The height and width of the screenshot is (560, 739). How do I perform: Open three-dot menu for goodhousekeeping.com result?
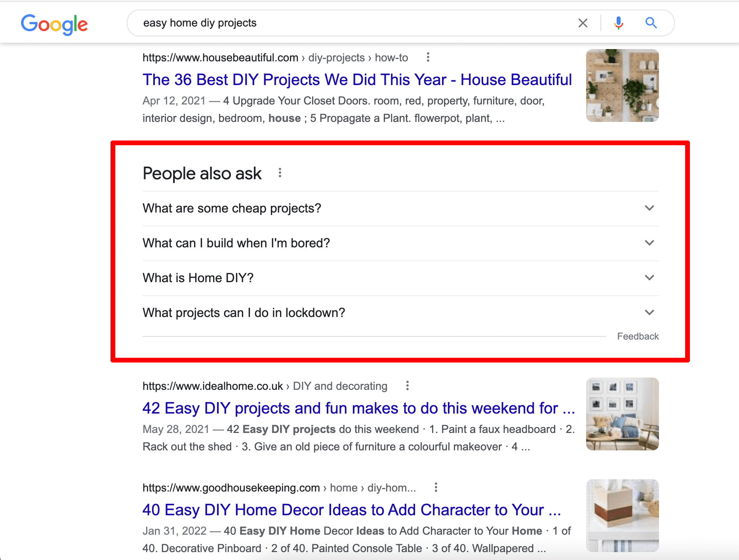pos(436,488)
